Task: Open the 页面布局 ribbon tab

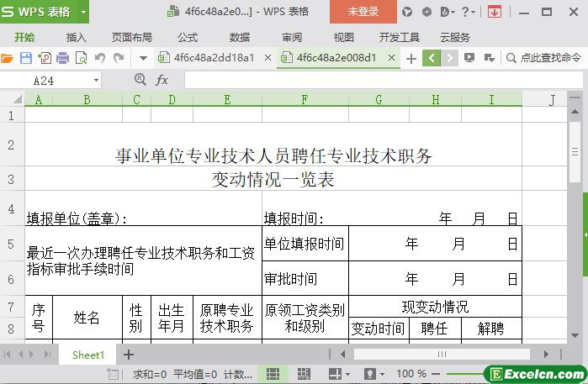Action: pyautogui.click(x=131, y=38)
